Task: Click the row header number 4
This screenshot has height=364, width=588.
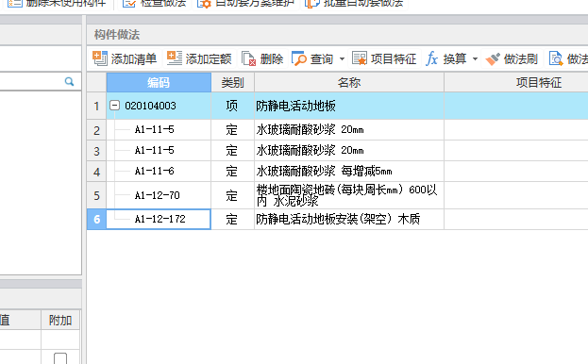Action: tap(96, 172)
